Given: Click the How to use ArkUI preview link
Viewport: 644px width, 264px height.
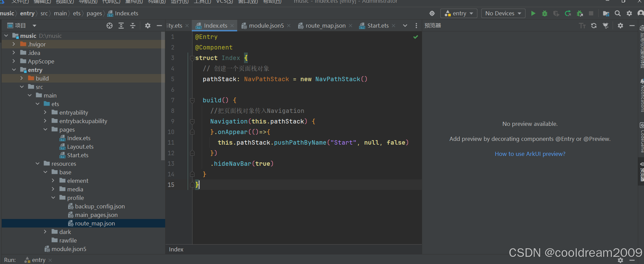Looking at the screenshot, I should click(x=530, y=154).
